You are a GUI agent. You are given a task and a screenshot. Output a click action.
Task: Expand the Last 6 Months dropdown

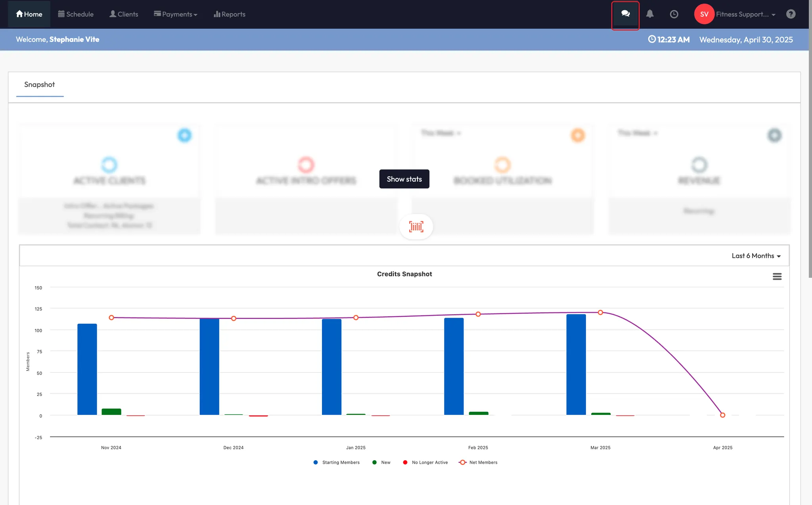(x=756, y=256)
